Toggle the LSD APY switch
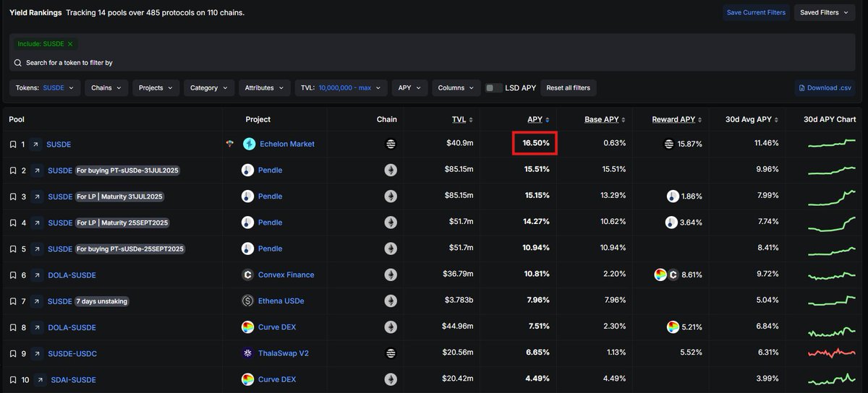This screenshot has height=393, width=868. (494, 87)
